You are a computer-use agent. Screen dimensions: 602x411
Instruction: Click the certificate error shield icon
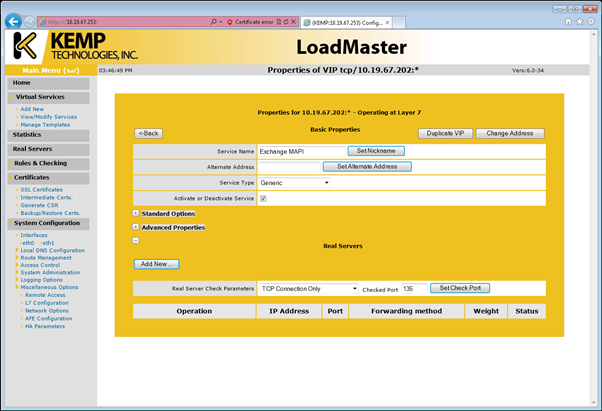(x=229, y=21)
